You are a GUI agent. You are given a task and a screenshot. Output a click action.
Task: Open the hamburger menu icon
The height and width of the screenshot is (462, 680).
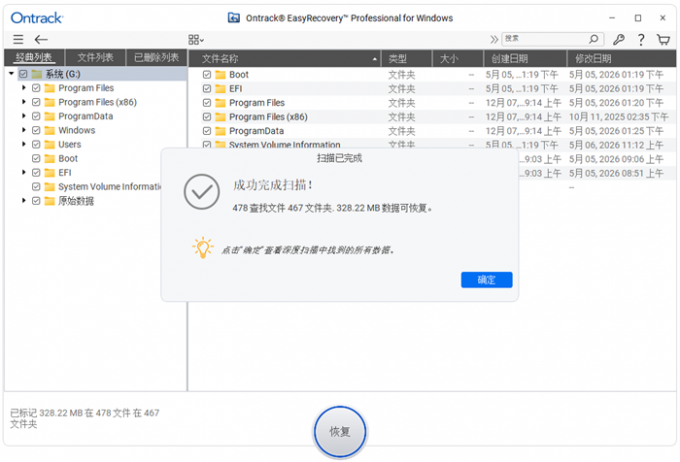18,39
